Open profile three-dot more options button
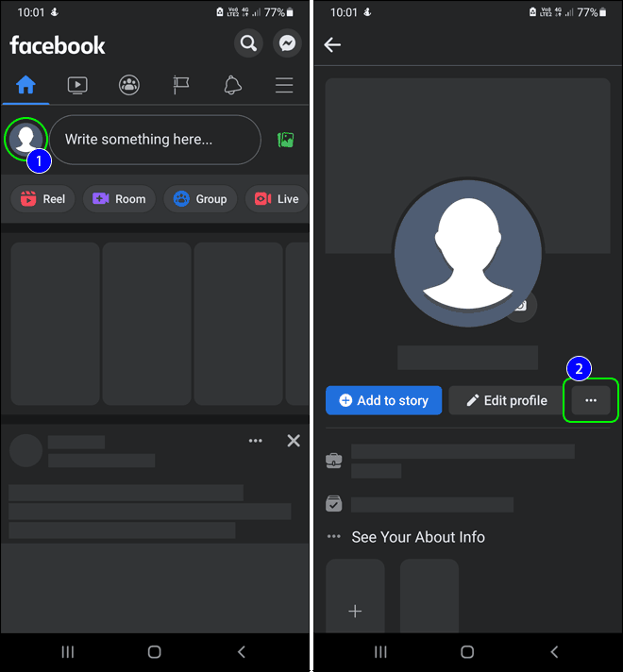Viewport: 623px width, 672px height. 591,400
